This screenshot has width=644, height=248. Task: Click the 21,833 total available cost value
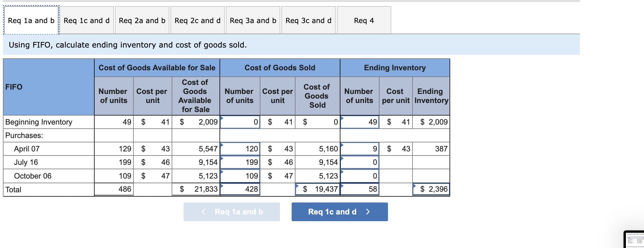206,189
